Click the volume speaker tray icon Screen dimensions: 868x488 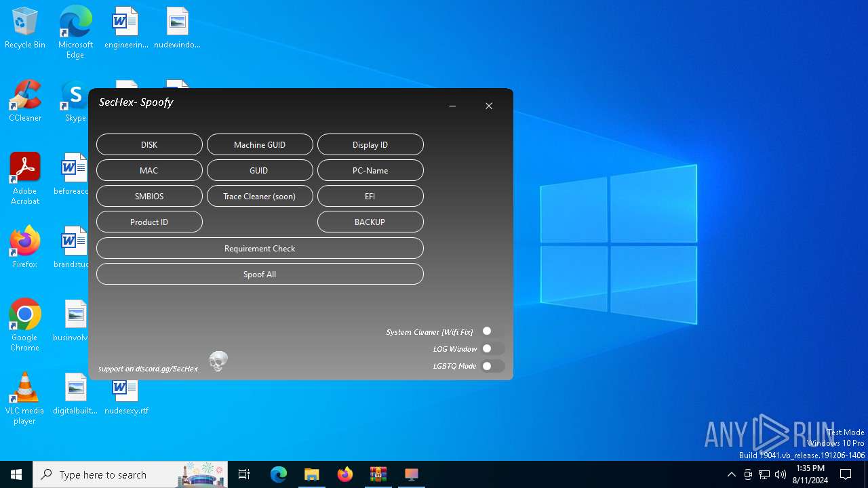tap(781, 474)
